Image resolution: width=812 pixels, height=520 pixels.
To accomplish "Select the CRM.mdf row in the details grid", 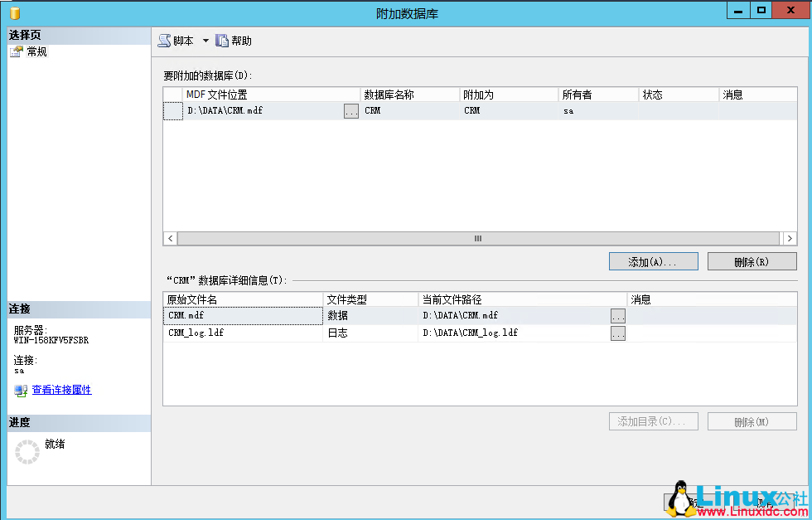I will click(240, 315).
